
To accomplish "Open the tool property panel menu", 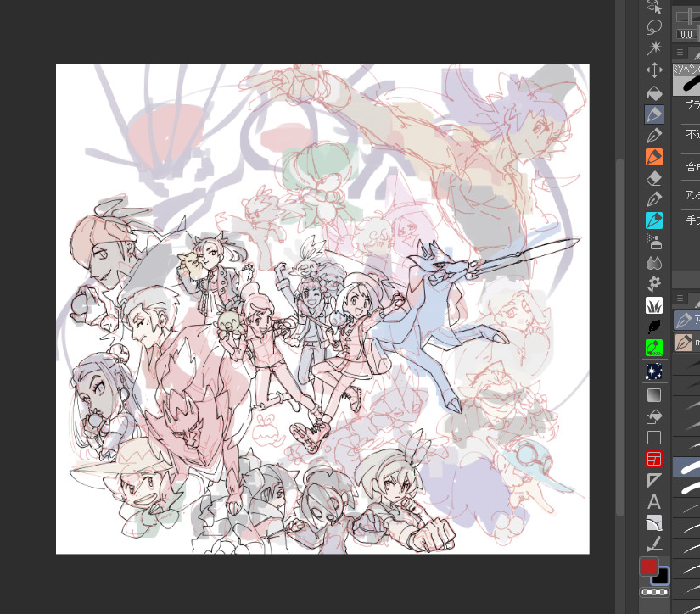I will [x=680, y=53].
